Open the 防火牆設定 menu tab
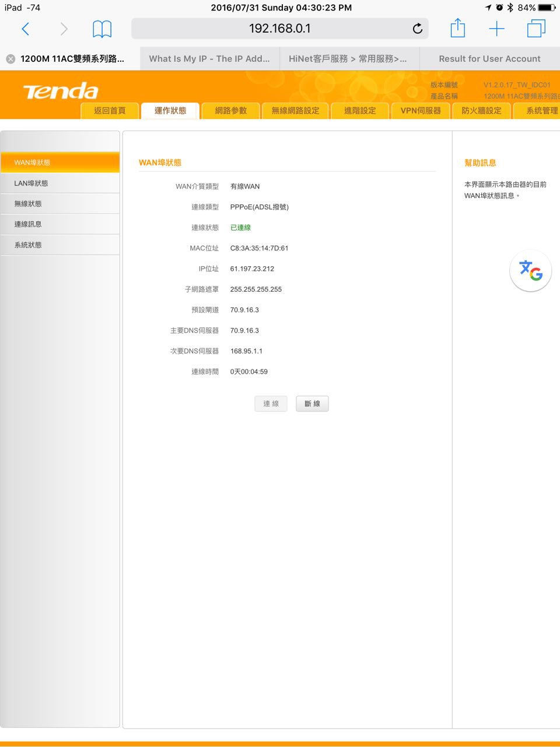This screenshot has height=747, width=560. tap(481, 111)
